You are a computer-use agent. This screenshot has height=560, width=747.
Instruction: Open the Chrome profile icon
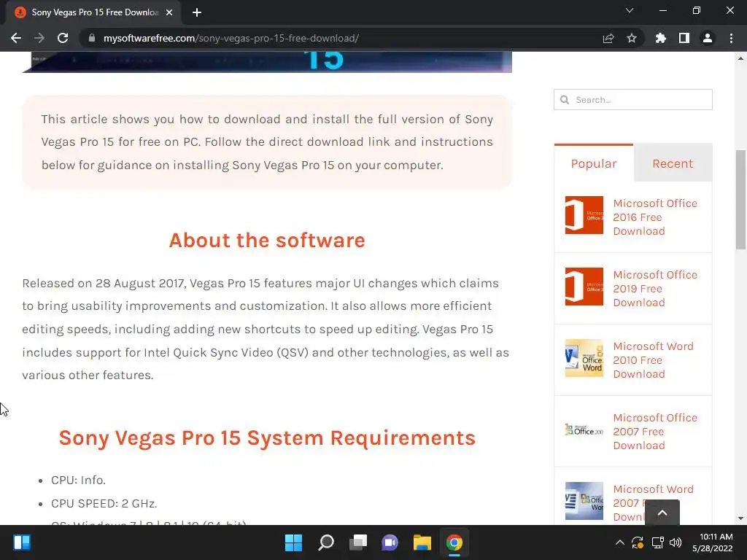click(x=708, y=38)
